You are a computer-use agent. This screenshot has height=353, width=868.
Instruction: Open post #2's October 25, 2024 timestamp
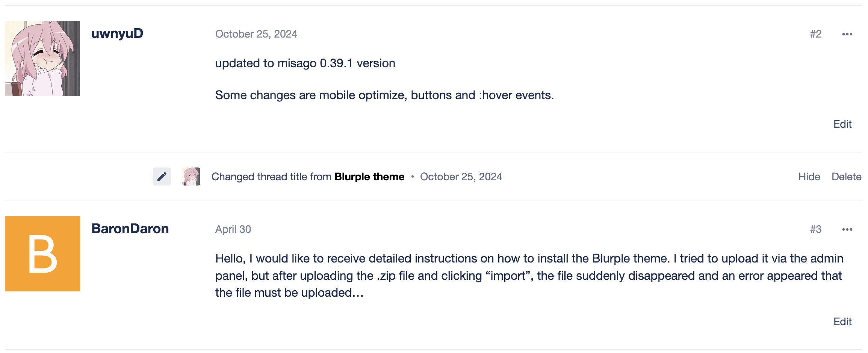[x=256, y=34]
